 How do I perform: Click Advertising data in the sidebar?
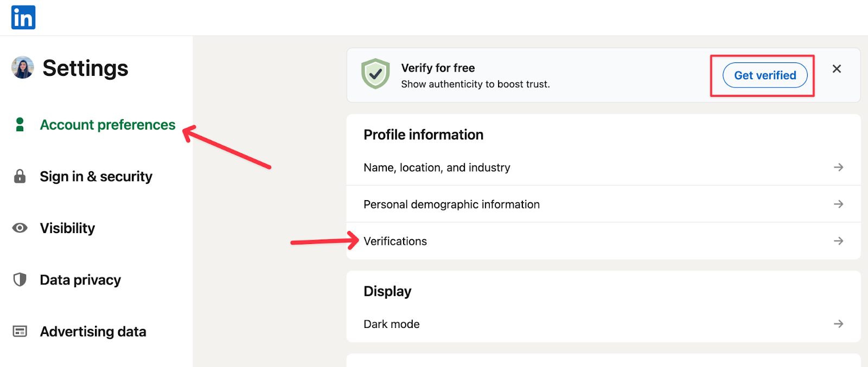tap(93, 331)
